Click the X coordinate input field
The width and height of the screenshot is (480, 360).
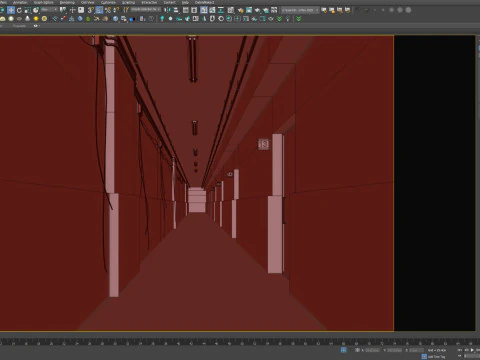373,350
